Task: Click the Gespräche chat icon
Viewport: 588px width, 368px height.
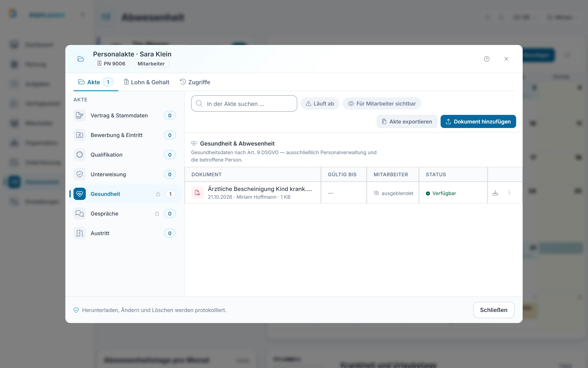Action: click(80, 213)
